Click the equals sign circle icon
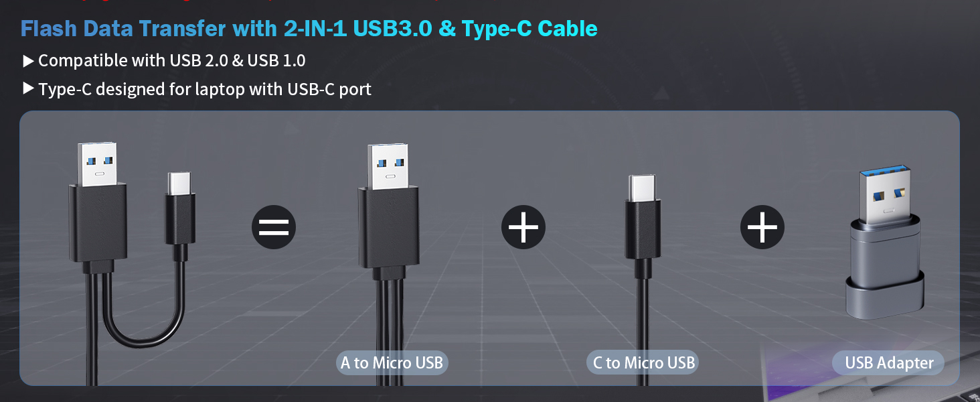This screenshot has width=980, height=402. 274,228
